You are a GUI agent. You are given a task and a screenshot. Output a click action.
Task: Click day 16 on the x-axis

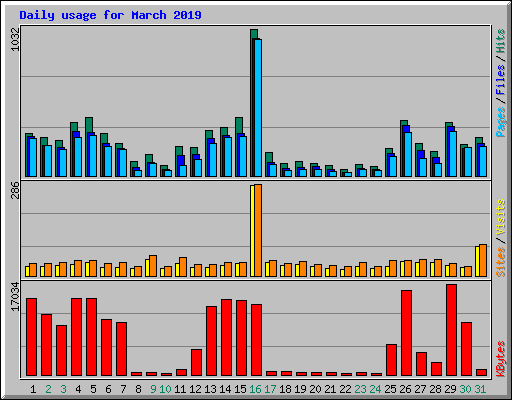click(x=255, y=389)
